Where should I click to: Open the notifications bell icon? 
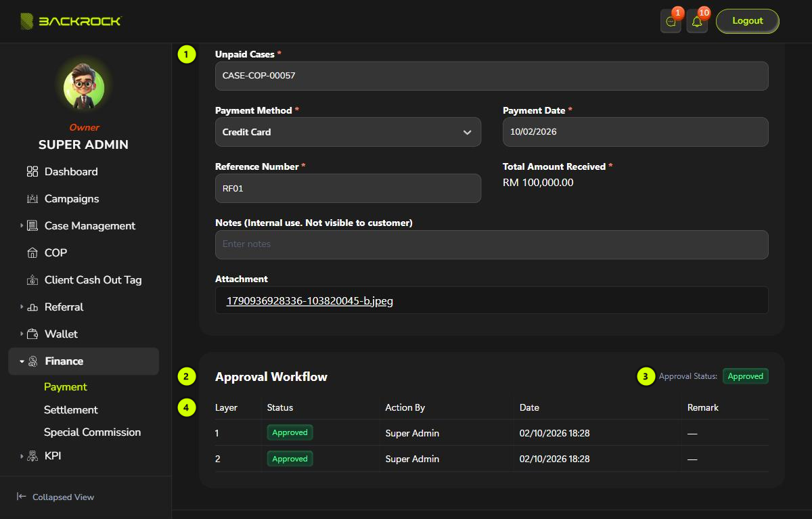(x=697, y=22)
